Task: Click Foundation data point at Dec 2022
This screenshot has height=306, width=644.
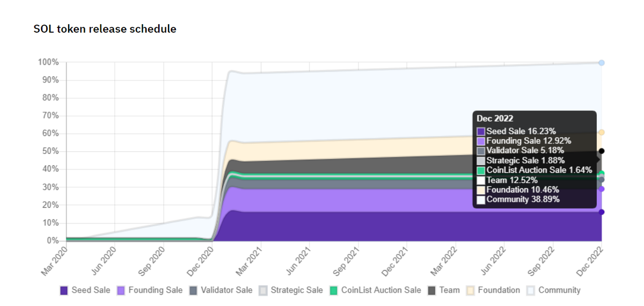Action: click(x=602, y=132)
